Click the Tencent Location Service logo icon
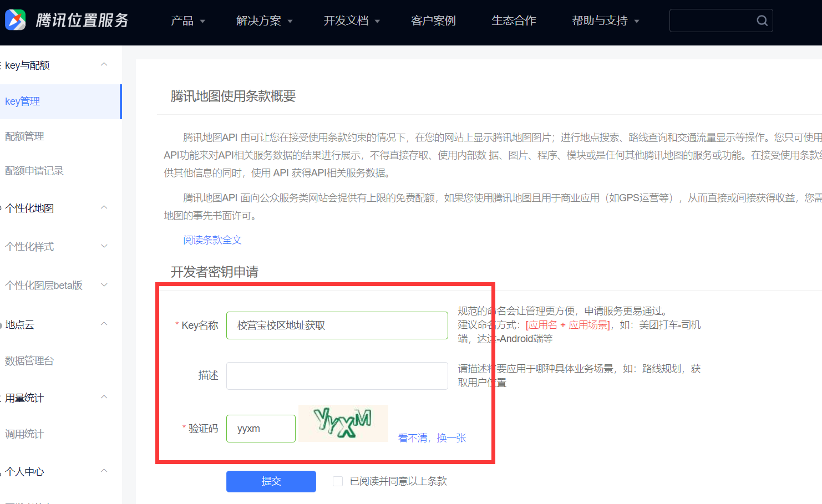Viewport: 822px width, 504px height. [x=16, y=21]
